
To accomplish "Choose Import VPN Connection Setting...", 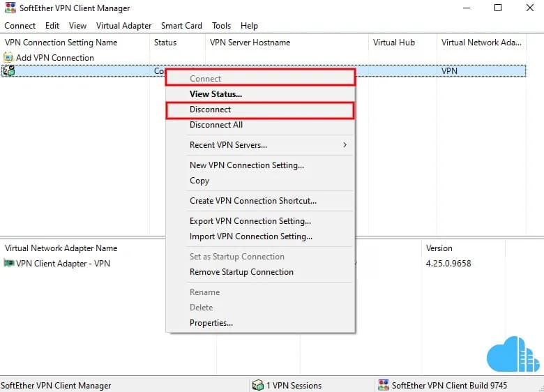I will (x=261, y=236).
